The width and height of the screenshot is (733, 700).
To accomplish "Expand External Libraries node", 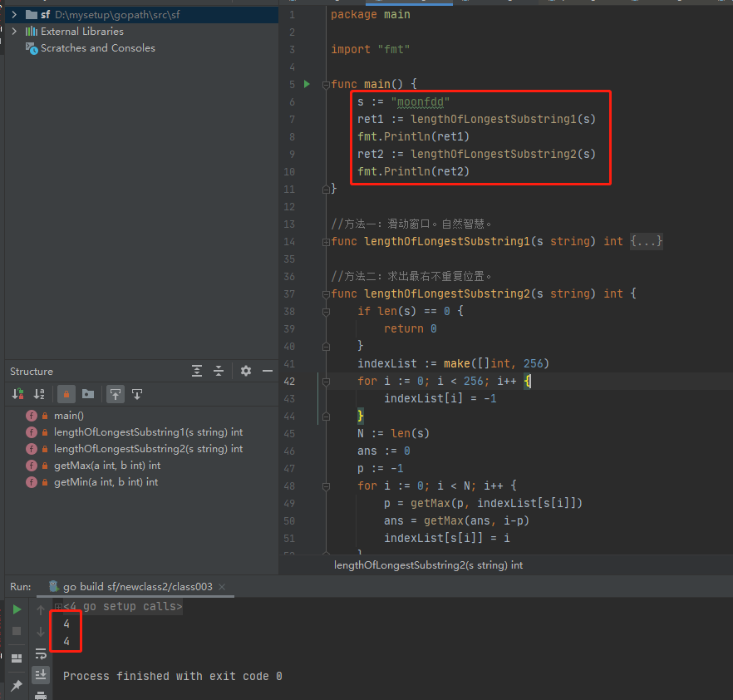I will click(x=14, y=32).
